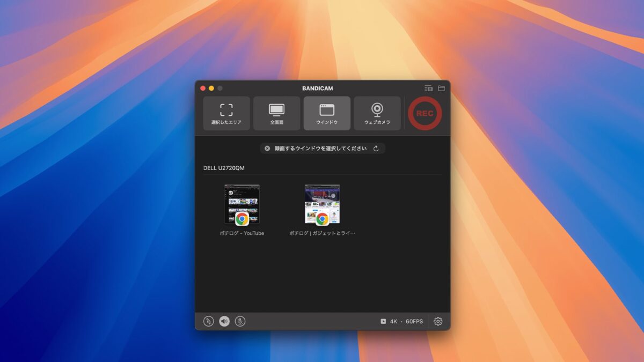This screenshot has height=362, width=644.
Task: Enable mouse cursor effects toggle
Action: click(x=209, y=321)
